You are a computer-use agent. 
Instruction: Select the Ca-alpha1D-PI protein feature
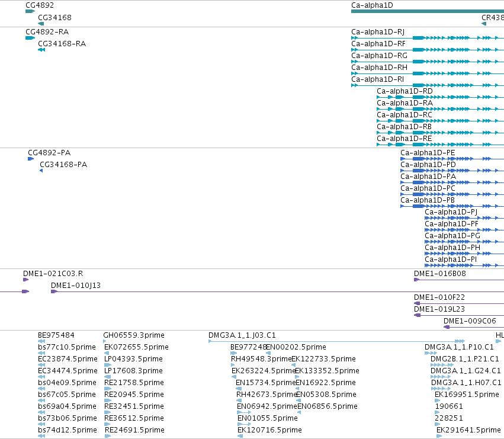[464, 265]
